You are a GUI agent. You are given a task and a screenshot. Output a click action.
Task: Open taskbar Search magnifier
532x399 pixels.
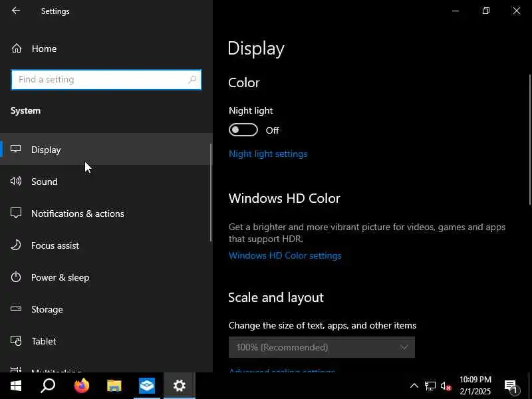(x=48, y=386)
